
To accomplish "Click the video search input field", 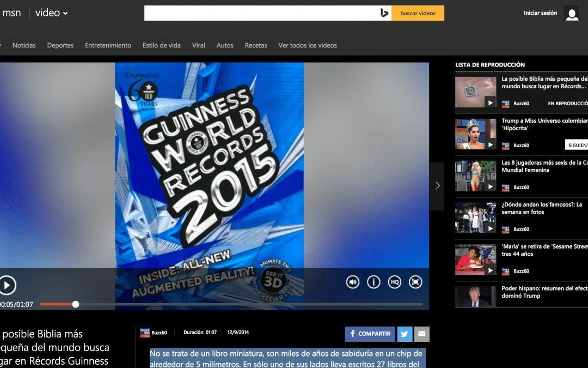I will [261, 13].
